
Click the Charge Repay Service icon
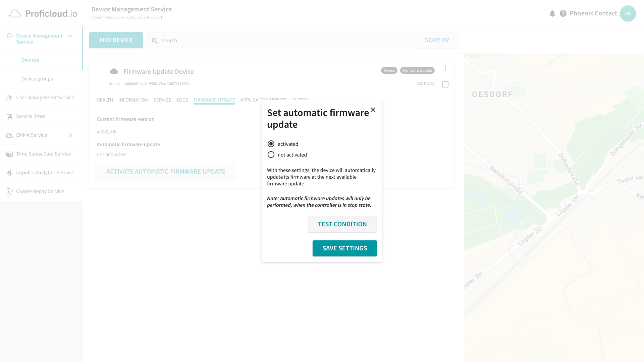click(9, 191)
